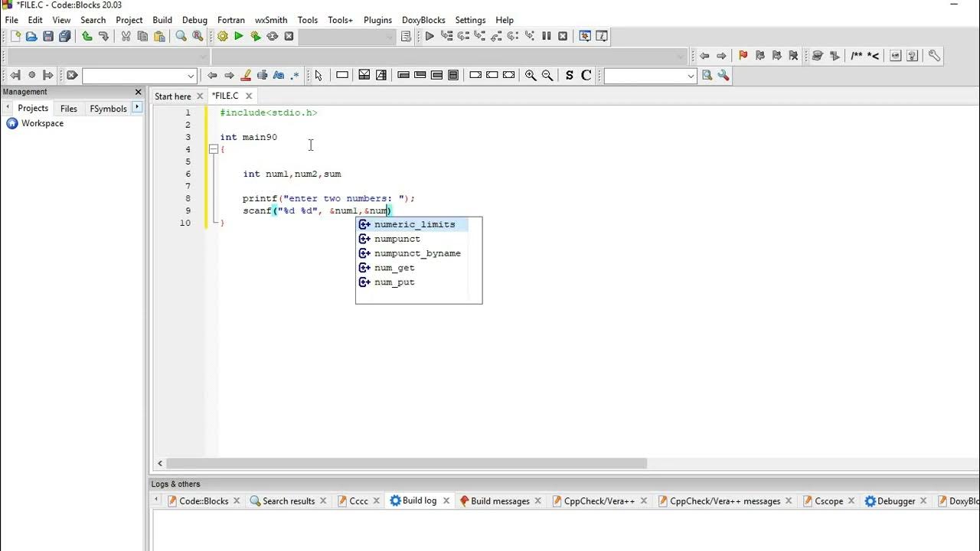Switch to the FSymbols tab

point(108,109)
